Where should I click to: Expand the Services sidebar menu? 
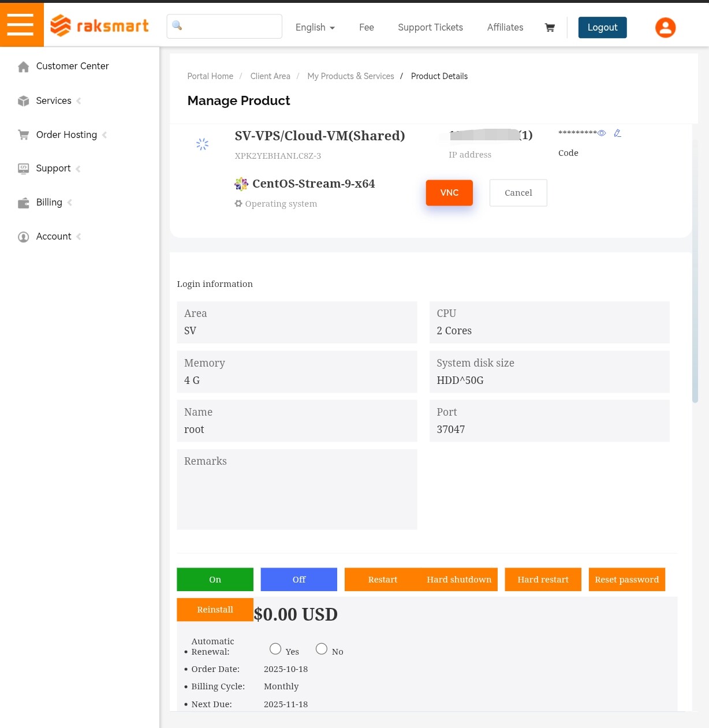pos(54,100)
